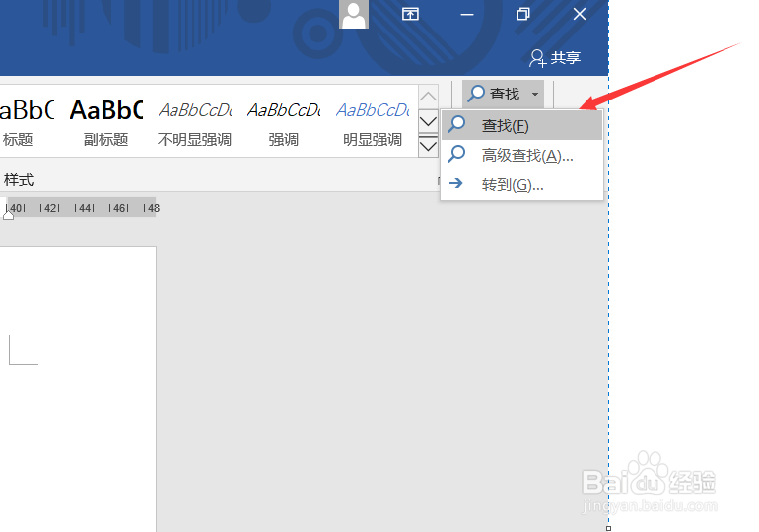This screenshot has height=532, width=759.
Task: Restore down the Word window
Action: click(523, 14)
